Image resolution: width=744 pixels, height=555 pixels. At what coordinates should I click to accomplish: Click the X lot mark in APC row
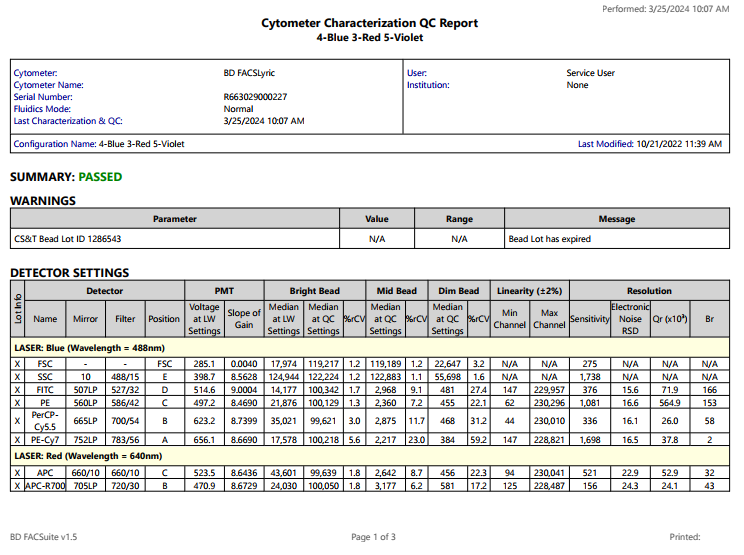(17, 472)
